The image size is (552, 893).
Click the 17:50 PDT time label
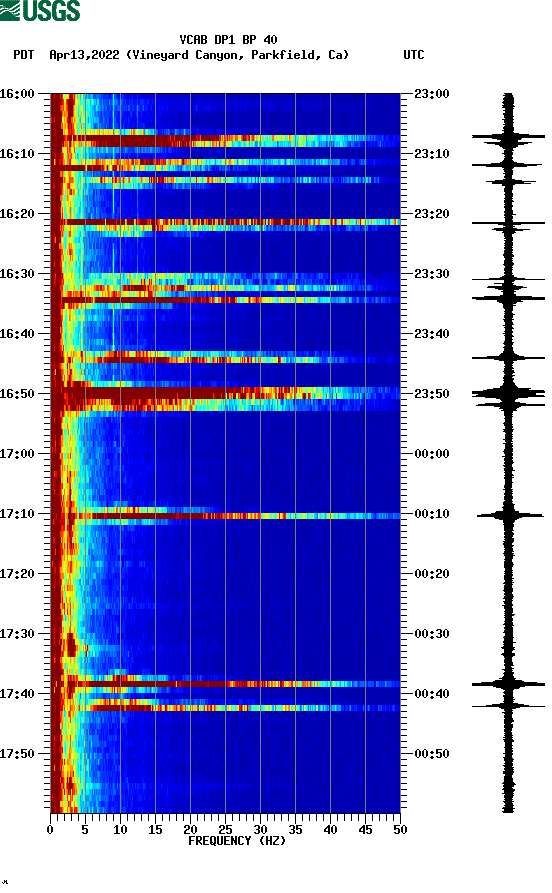(17, 753)
